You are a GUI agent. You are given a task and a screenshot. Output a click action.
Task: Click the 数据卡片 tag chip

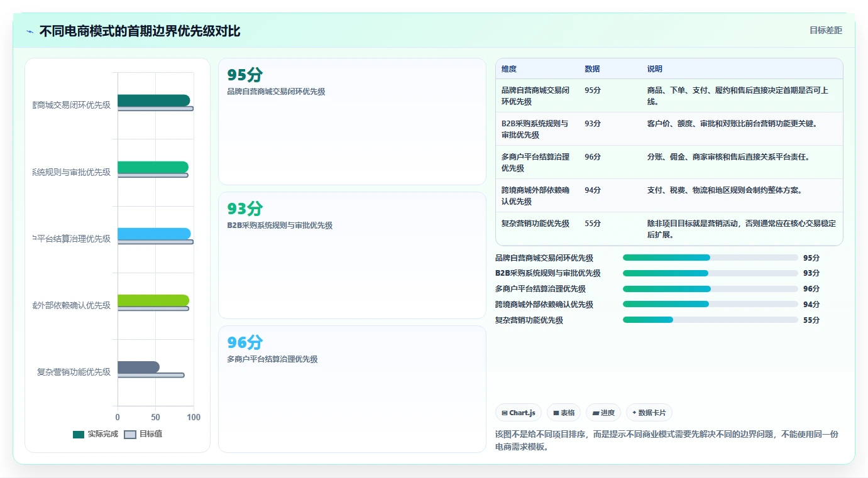point(649,413)
